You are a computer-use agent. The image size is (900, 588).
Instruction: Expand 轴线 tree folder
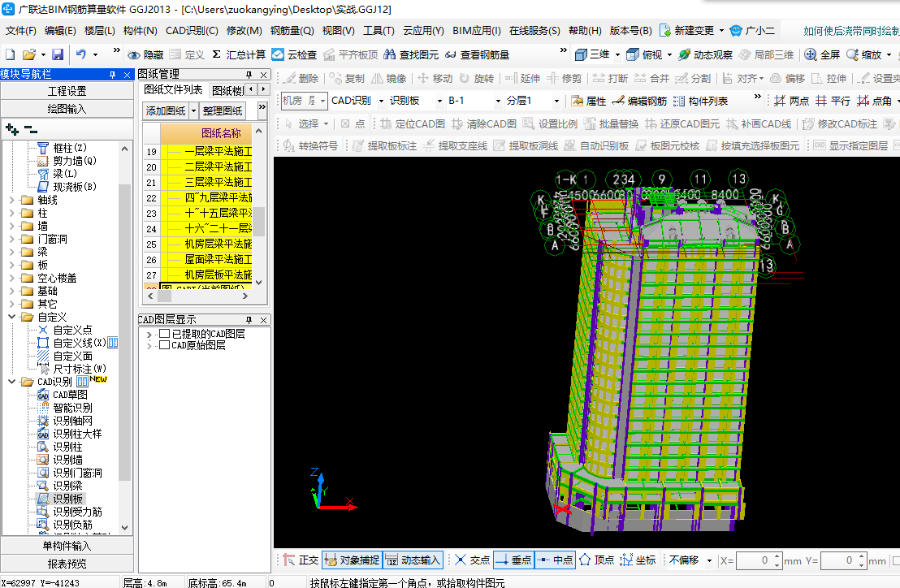coord(12,200)
